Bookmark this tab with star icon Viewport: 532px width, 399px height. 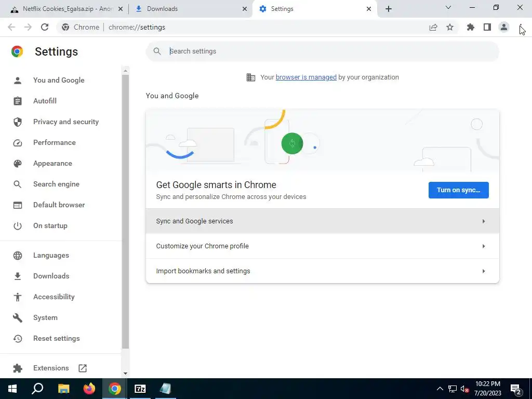tap(450, 27)
